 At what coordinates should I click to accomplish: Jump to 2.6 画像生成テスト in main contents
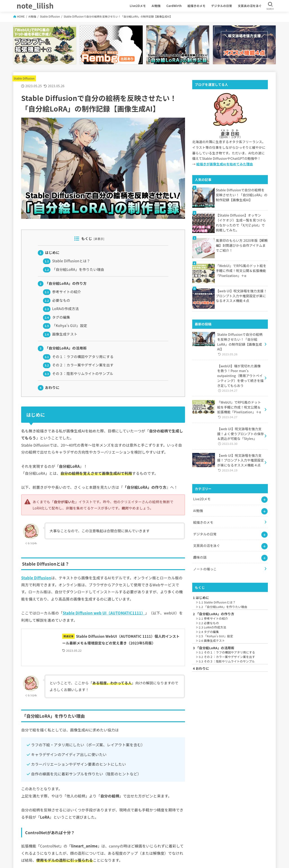[64, 334]
